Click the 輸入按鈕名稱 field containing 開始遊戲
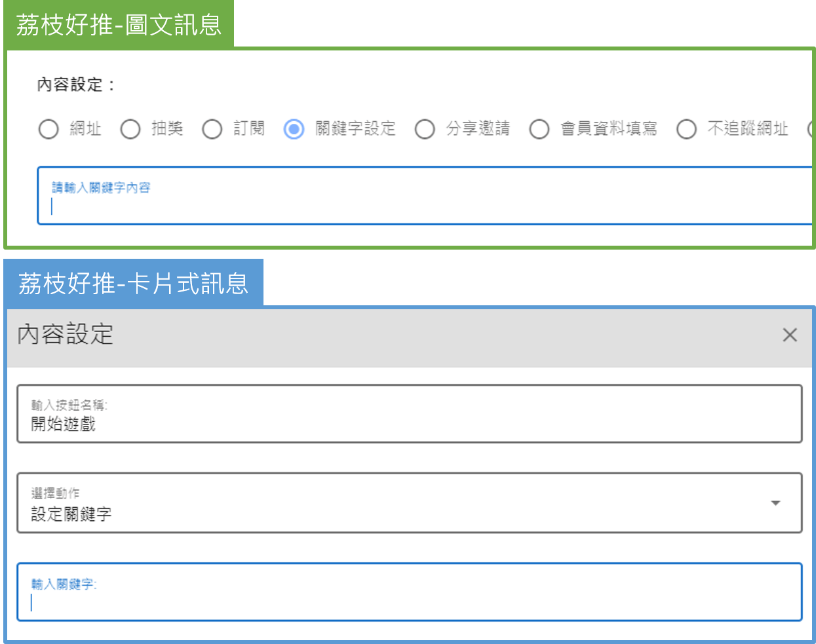Image resolution: width=816 pixels, height=644 pixels. (409, 414)
